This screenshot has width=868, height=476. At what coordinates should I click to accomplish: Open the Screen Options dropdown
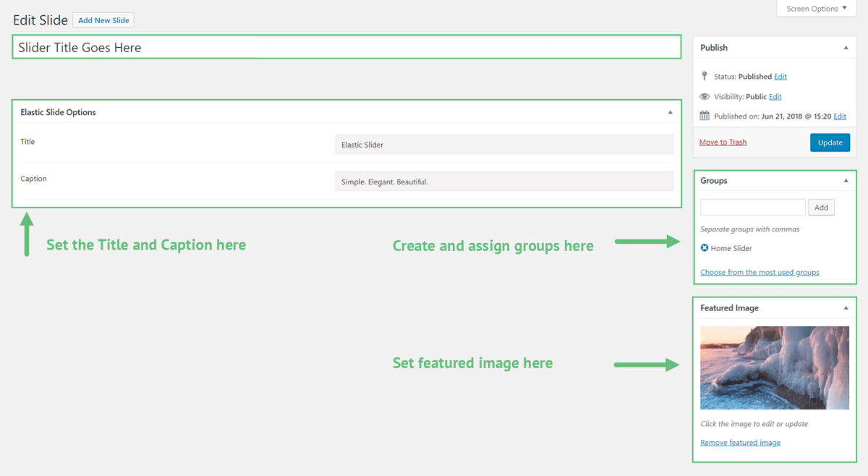[x=816, y=8]
